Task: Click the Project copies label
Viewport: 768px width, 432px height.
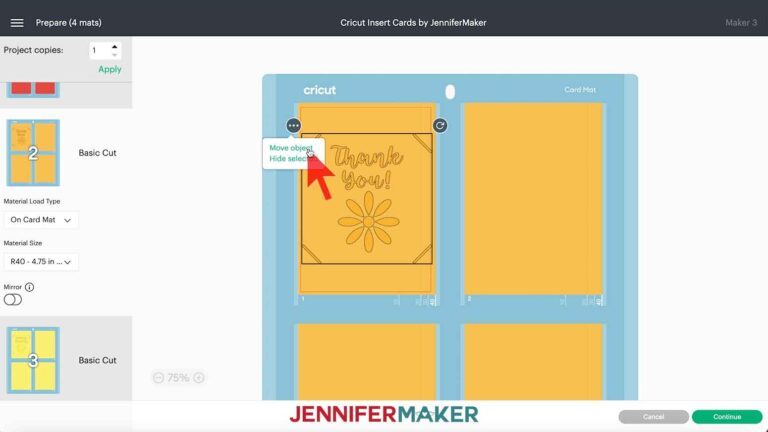Action: [33, 50]
